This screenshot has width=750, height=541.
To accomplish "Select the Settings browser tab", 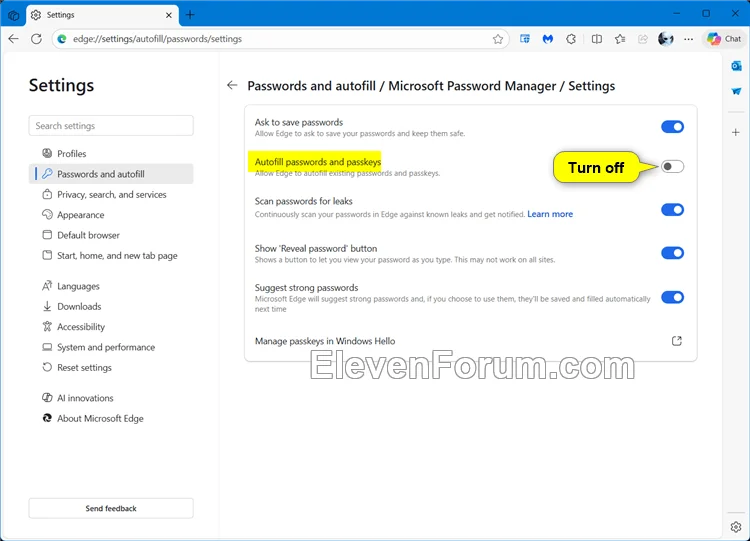I will point(102,15).
